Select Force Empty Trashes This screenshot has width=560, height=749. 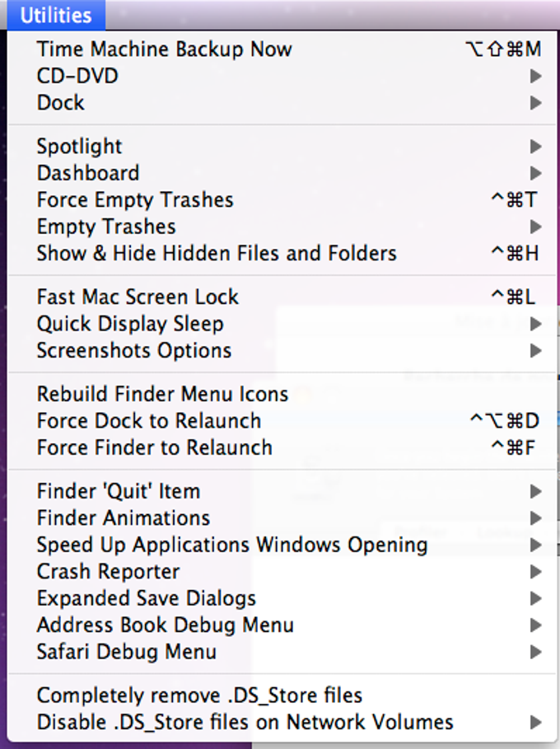[x=282, y=199]
